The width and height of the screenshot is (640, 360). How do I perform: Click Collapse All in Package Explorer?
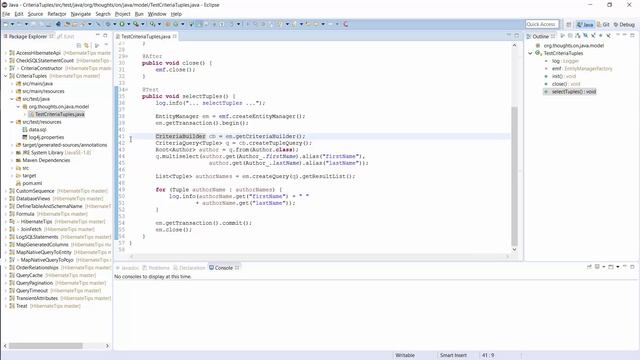(79, 45)
